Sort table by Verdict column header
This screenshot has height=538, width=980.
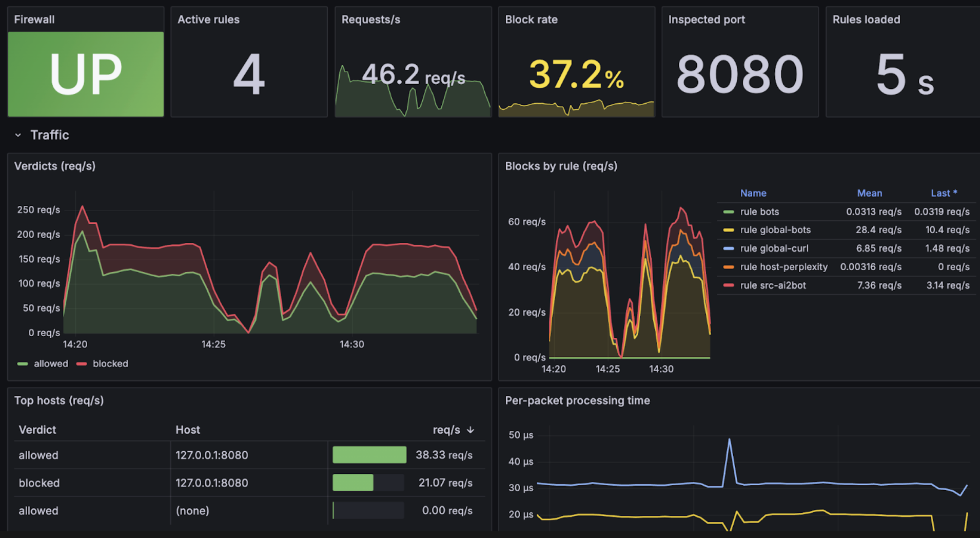[x=37, y=430]
